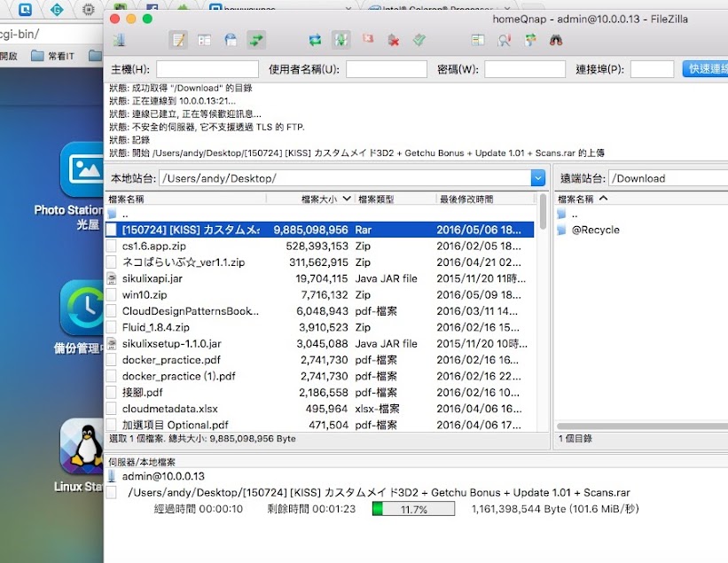This screenshot has width=728, height=563.
Task: Select docker_practice.pdf file
Action: coord(320,360)
